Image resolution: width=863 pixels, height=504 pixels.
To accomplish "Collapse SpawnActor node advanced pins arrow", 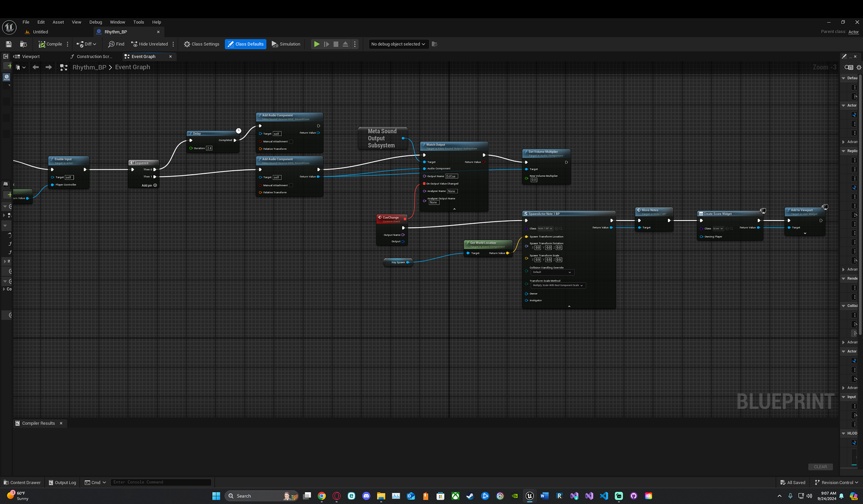I will [x=569, y=306].
